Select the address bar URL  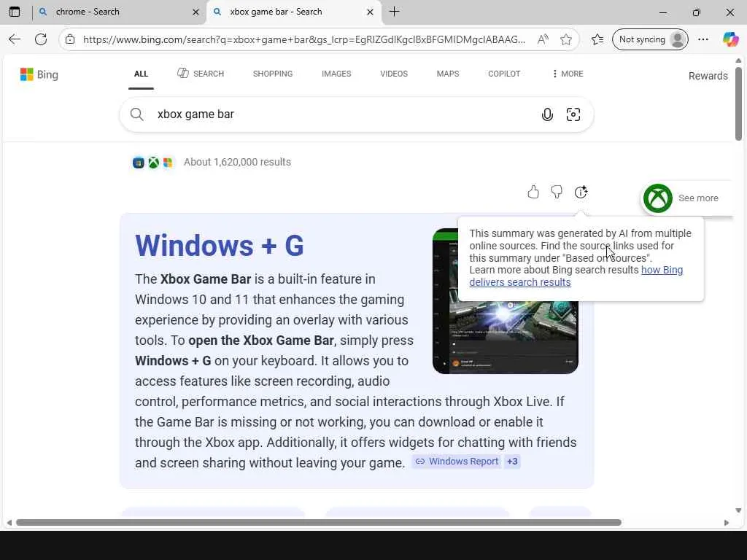pos(304,39)
